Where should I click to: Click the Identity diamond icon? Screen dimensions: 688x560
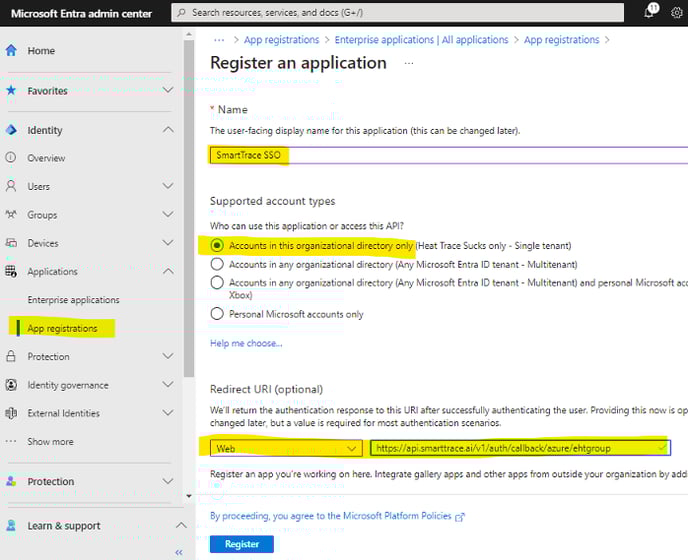point(11,130)
